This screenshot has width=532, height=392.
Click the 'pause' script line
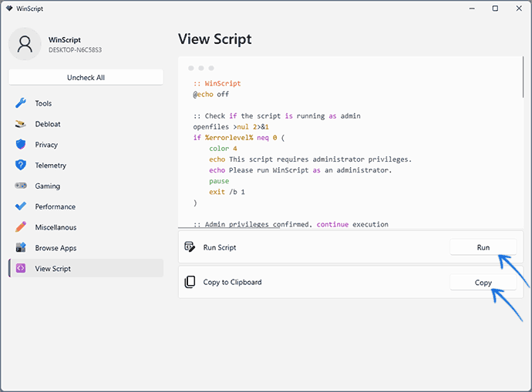point(219,181)
